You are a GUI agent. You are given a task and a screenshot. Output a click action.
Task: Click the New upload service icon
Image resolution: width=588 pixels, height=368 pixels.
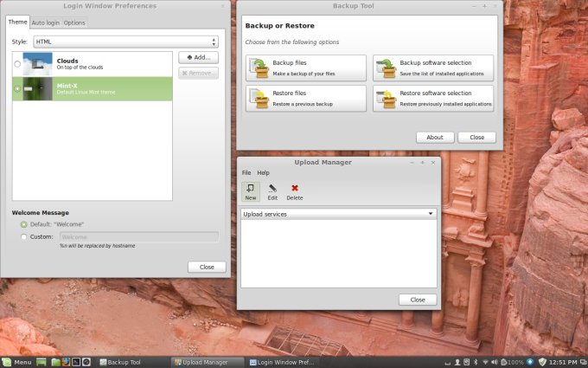(251, 190)
